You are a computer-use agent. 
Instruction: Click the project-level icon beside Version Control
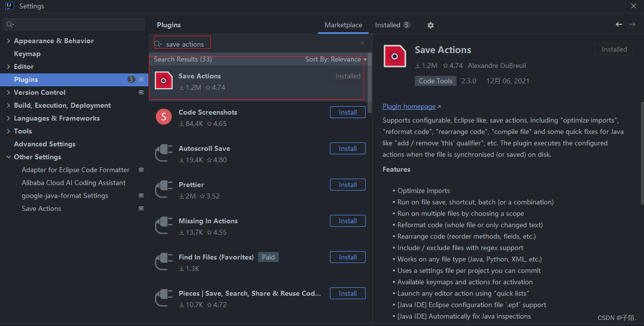click(141, 92)
